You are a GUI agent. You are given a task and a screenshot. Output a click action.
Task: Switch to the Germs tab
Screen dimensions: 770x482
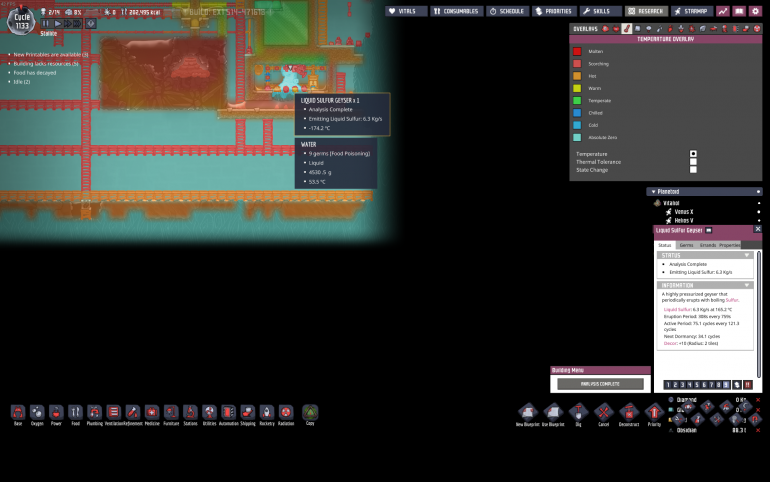tap(687, 245)
